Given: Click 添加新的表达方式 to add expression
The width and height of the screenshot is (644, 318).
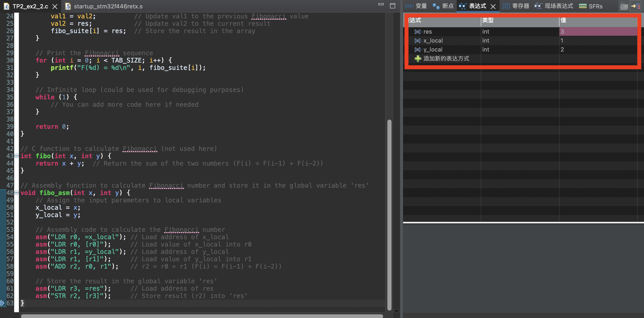Looking at the screenshot, I should pyautogui.click(x=446, y=59).
